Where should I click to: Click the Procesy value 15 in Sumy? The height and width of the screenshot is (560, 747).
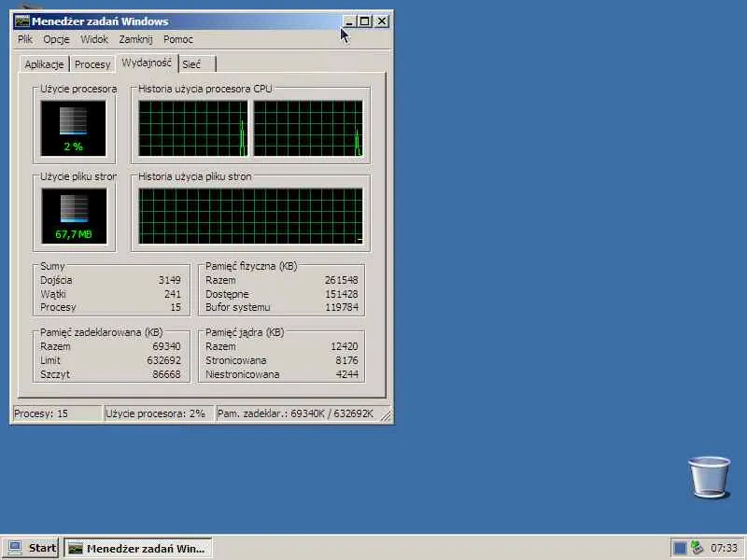(176, 307)
